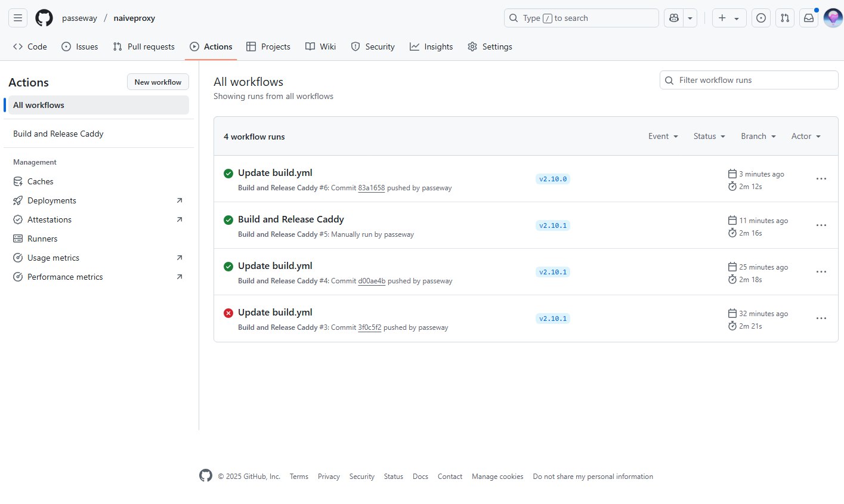Open the passeway owner link
This screenshot has height=504, width=844.
click(x=79, y=18)
